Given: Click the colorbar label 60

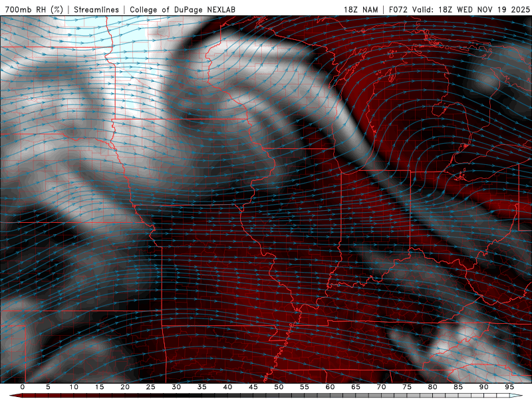Looking at the screenshot, I should tap(330, 387).
